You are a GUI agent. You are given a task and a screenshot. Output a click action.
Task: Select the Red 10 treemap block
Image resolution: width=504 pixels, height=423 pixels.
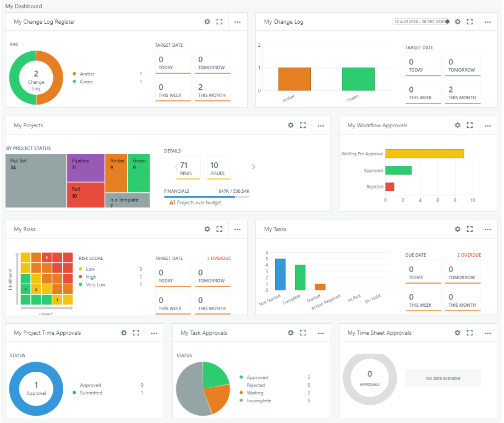(x=86, y=195)
